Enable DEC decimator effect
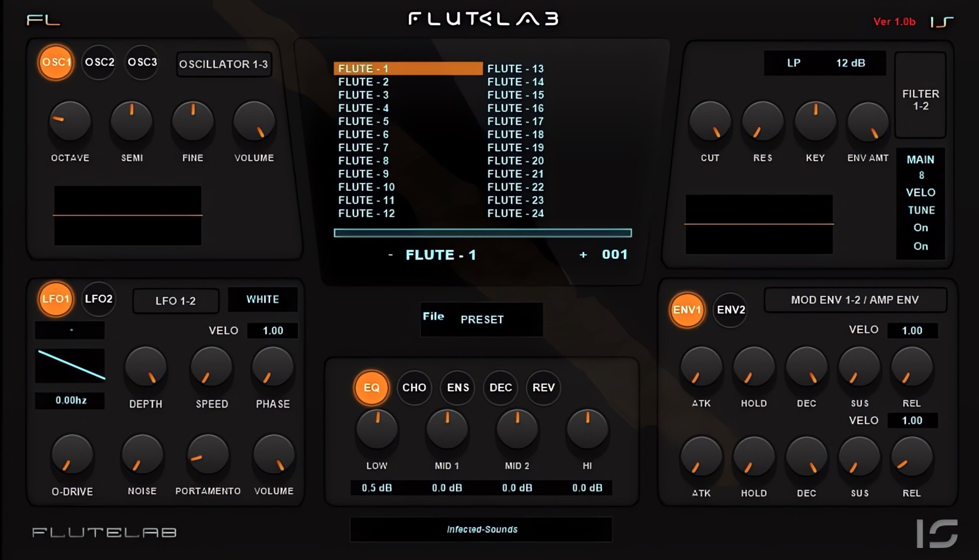The image size is (979, 560). (500, 387)
